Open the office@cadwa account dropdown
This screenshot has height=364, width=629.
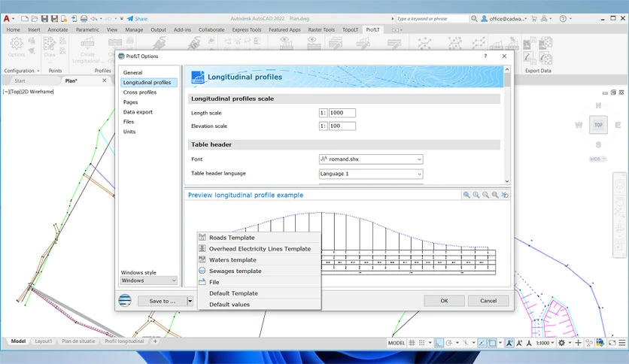coord(504,19)
